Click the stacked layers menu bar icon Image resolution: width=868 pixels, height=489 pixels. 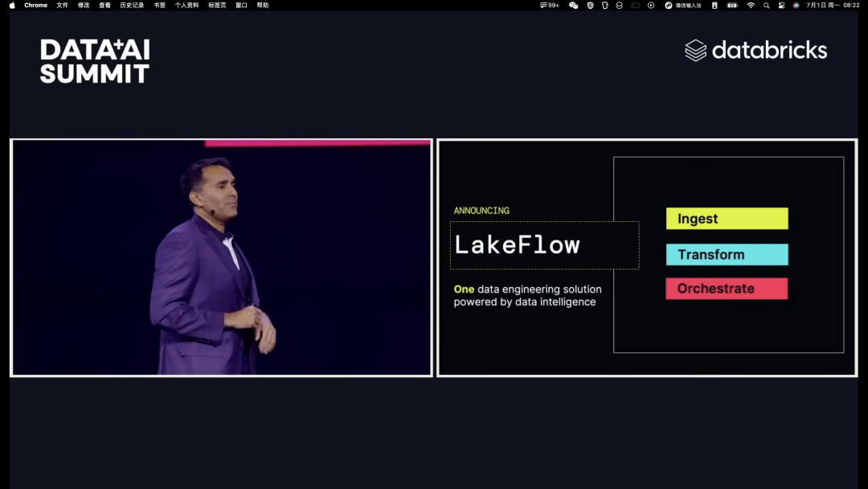620,5
